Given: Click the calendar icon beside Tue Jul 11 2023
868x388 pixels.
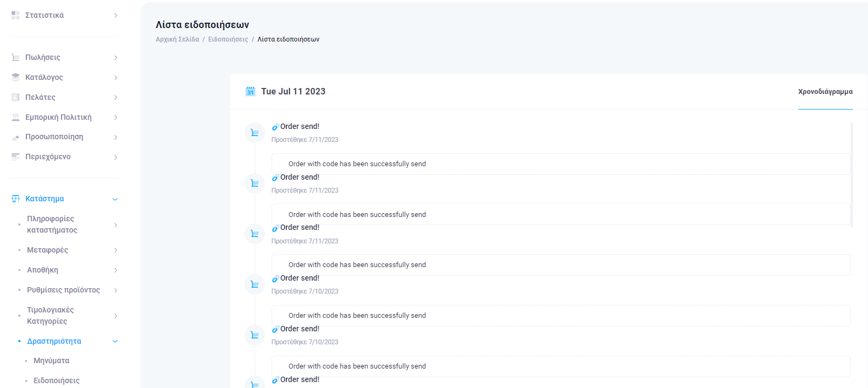Looking at the screenshot, I should point(250,91).
